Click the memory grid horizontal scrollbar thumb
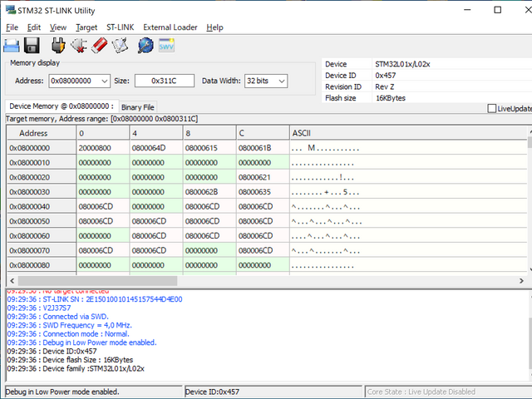This screenshot has height=399, width=532. (98, 281)
